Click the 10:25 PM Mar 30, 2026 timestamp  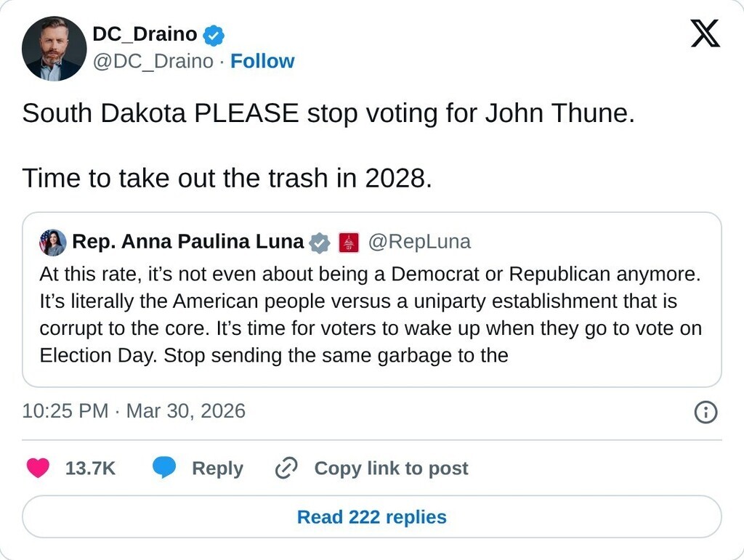[134, 411]
